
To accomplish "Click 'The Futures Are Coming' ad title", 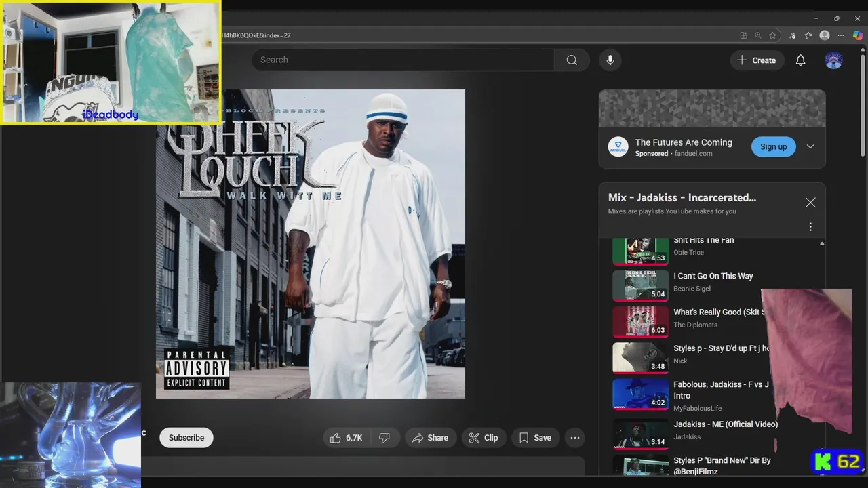I will [684, 142].
